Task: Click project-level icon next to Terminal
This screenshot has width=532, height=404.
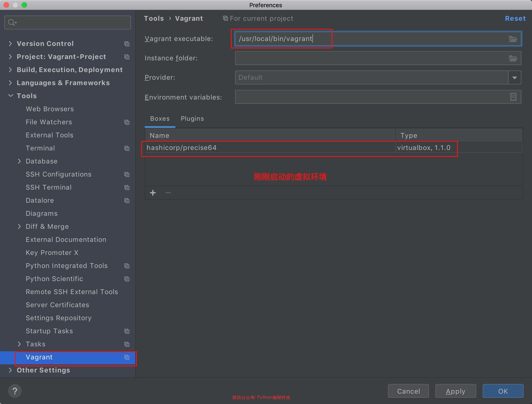Action: 127,148
